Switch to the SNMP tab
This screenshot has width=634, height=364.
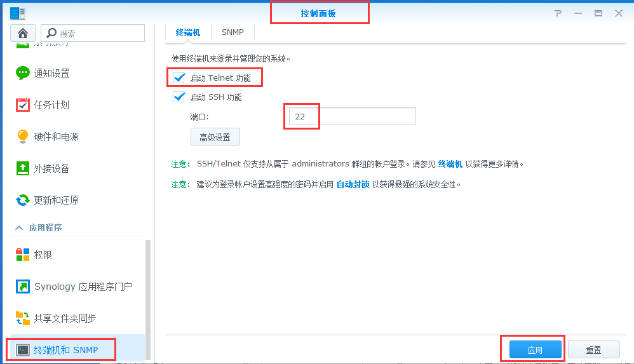click(x=233, y=32)
